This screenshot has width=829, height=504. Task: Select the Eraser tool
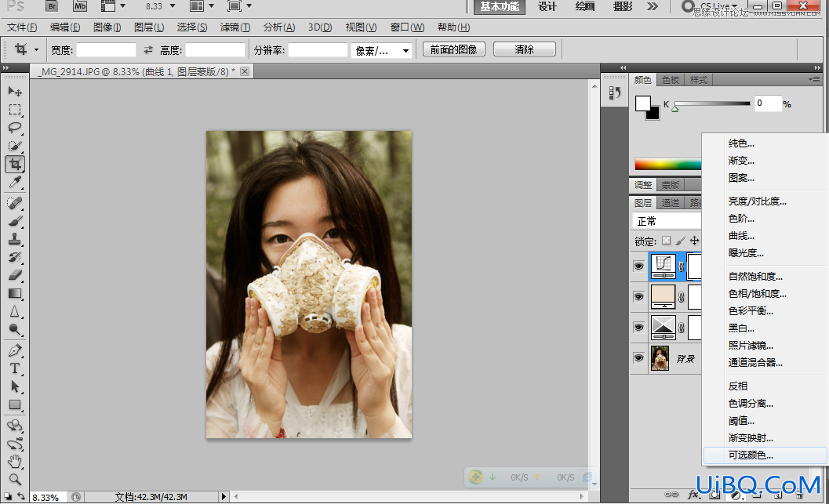point(15,274)
